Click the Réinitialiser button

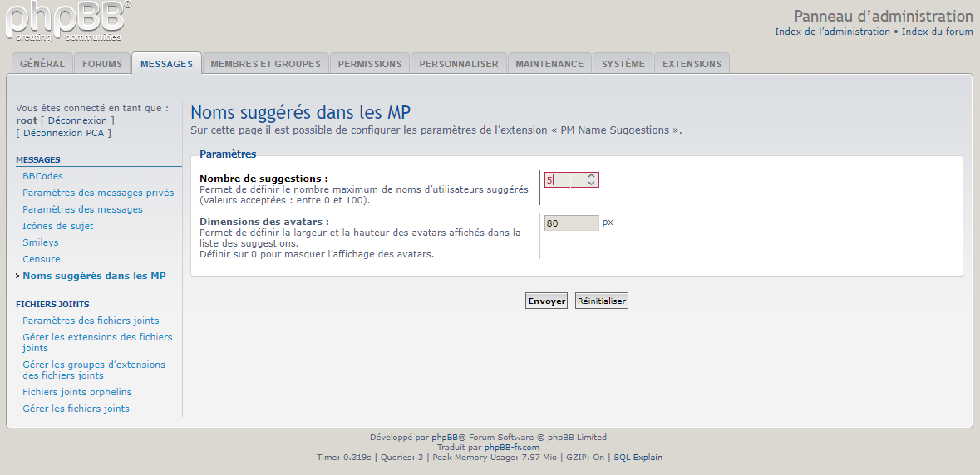602,301
